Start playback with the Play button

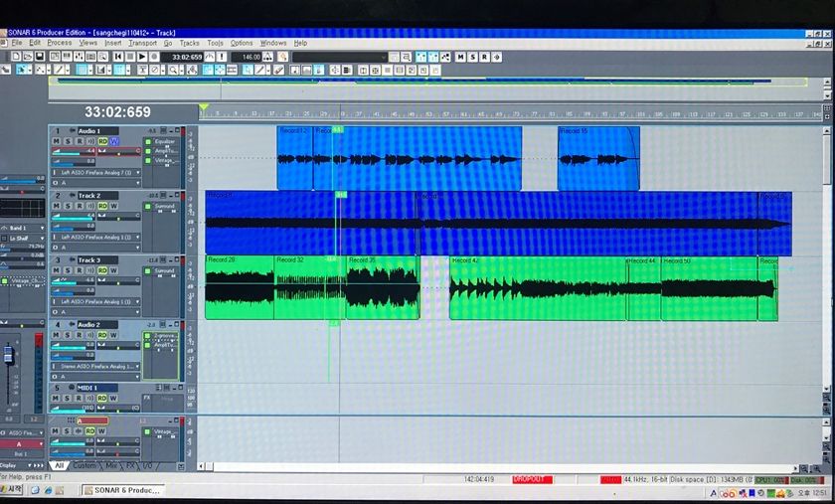pos(142,57)
